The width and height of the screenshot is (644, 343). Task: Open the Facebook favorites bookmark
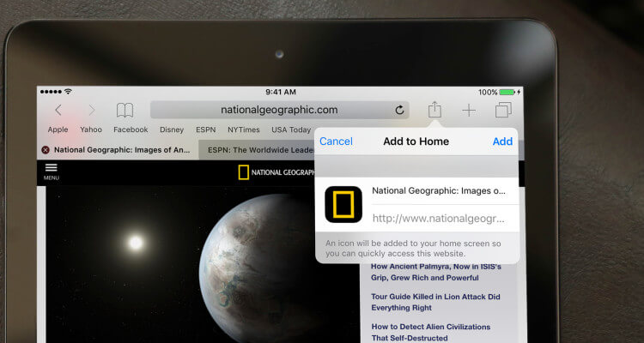(131, 129)
